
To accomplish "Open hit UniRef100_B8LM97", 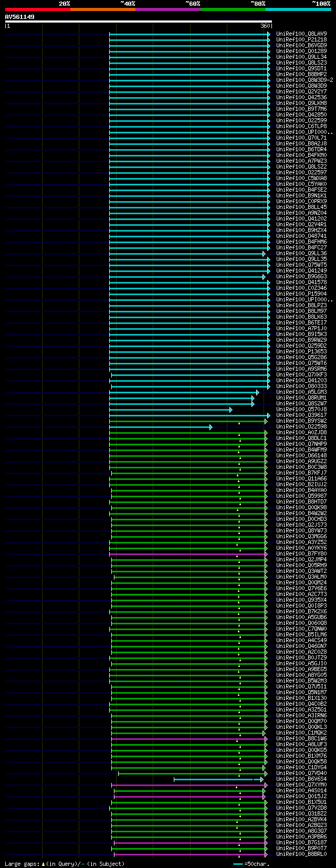I will click(x=301, y=311).
